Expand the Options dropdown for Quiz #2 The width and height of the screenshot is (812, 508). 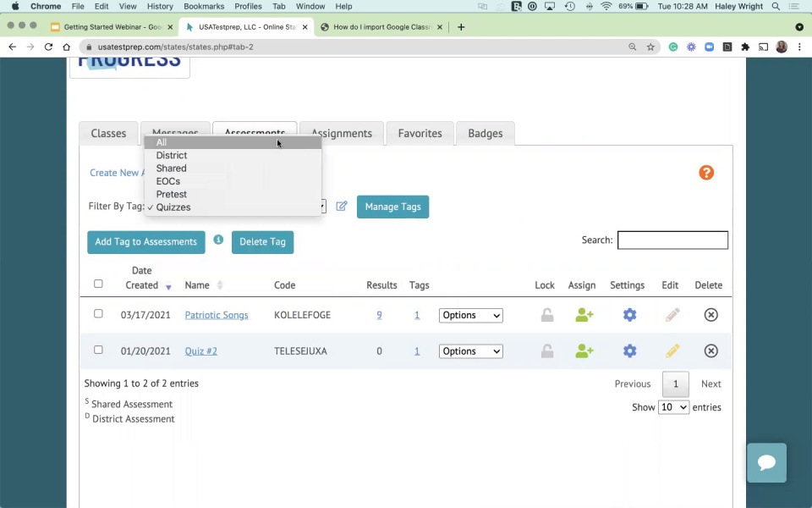point(470,351)
